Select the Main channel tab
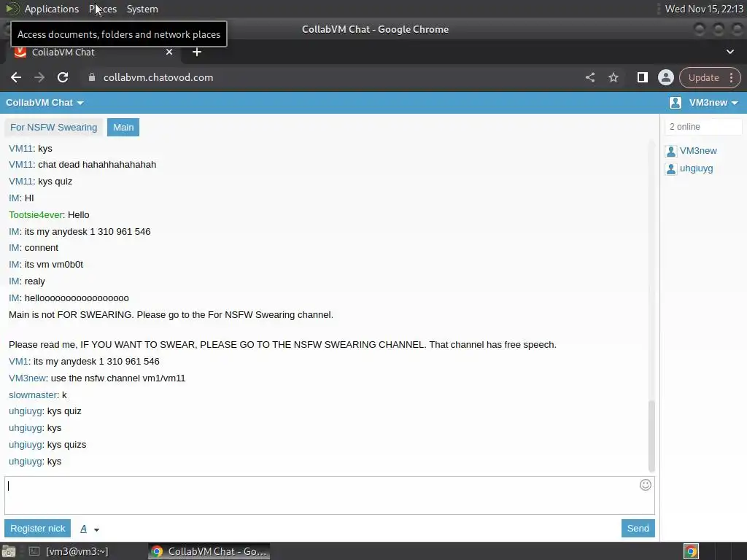The width and height of the screenshot is (747, 560). (x=123, y=127)
